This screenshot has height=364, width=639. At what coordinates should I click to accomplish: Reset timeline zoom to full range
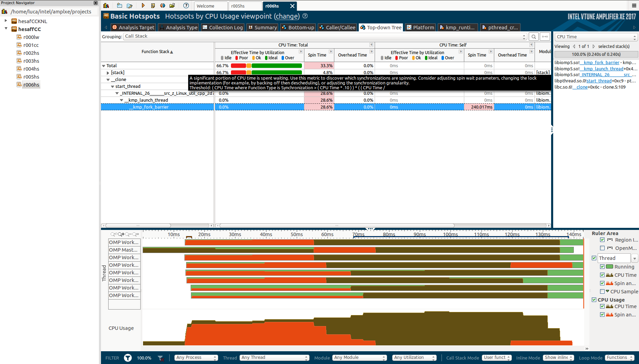pos(136,234)
